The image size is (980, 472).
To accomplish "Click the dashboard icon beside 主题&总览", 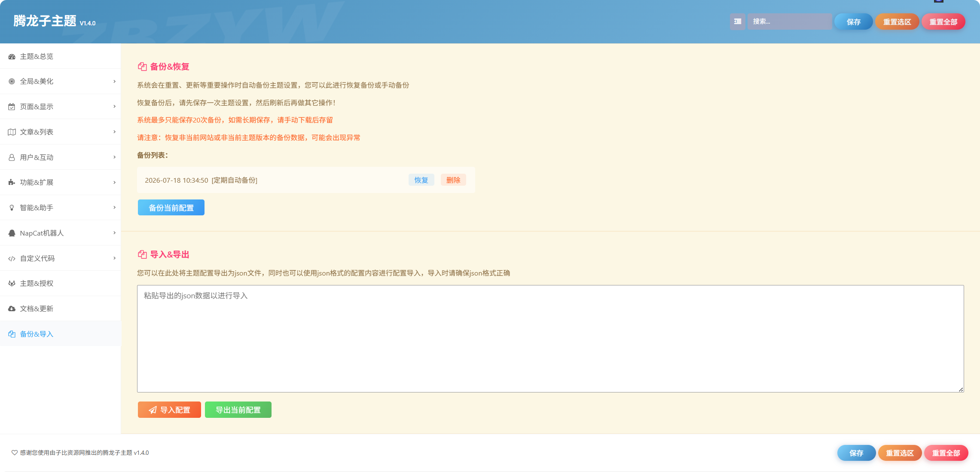I will click(x=12, y=56).
